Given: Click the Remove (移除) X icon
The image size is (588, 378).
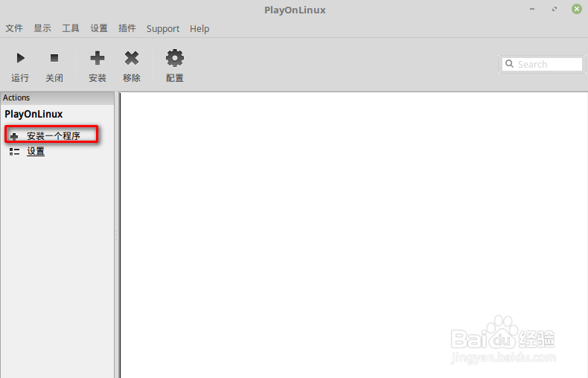Looking at the screenshot, I should [132, 58].
